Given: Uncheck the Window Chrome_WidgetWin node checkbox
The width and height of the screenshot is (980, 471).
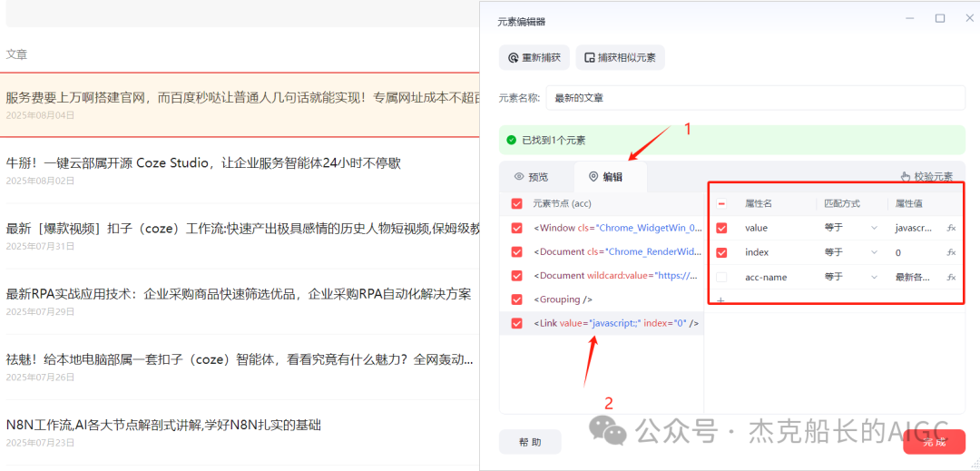Looking at the screenshot, I should [x=516, y=228].
